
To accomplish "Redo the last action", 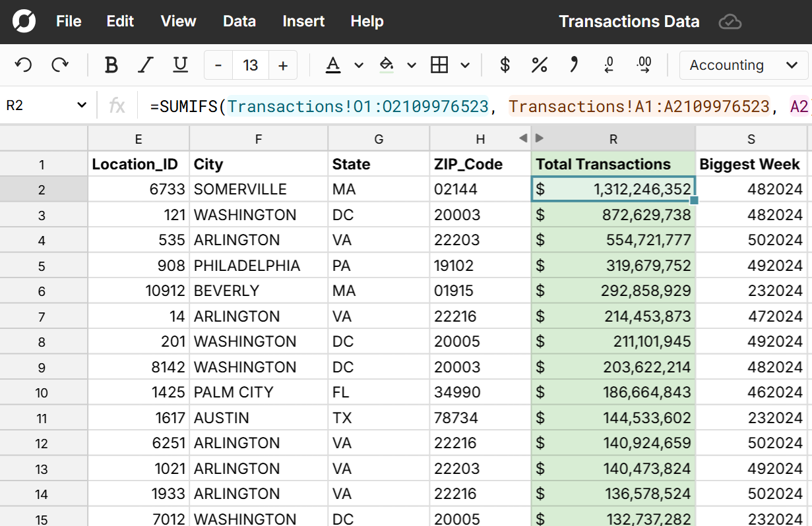I will click(x=61, y=65).
